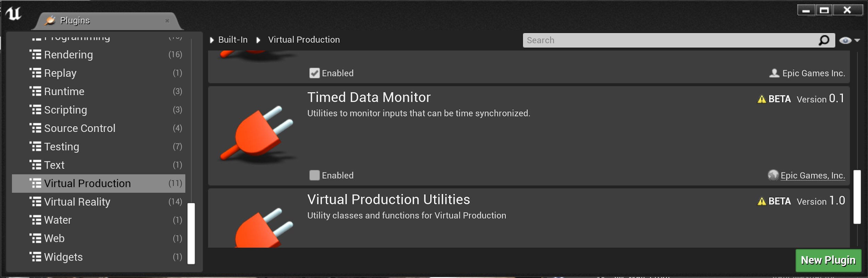Image resolution: width=868 pixels, height=278 pixels.
Task: Click the BETA warning icon on Timed Data Monitor
Action: (x=762, y=99)
